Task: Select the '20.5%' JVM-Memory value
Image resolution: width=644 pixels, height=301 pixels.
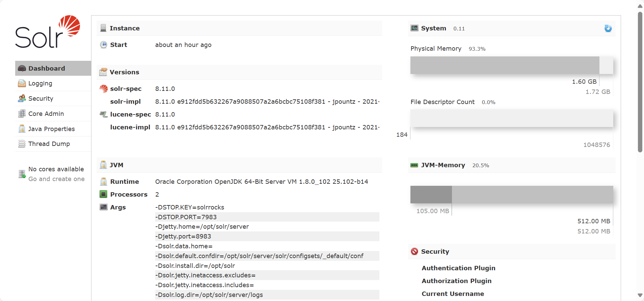Action: tap(481, 166)
